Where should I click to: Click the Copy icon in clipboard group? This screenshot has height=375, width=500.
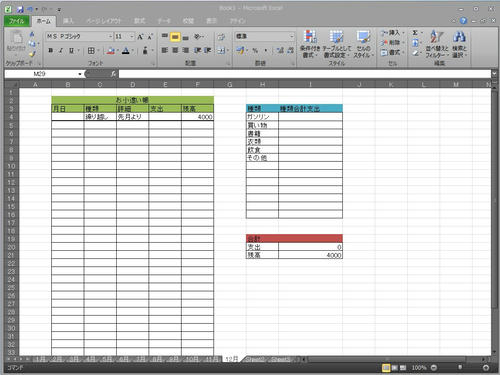[x=32, y=44]
